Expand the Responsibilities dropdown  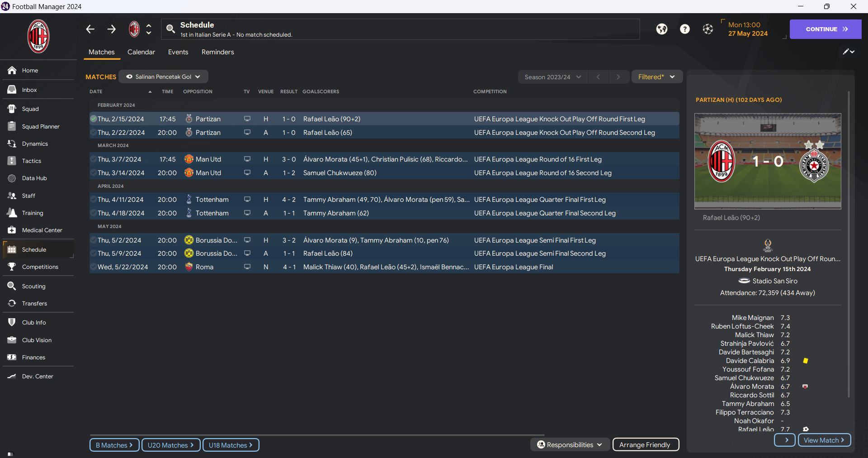570,445
